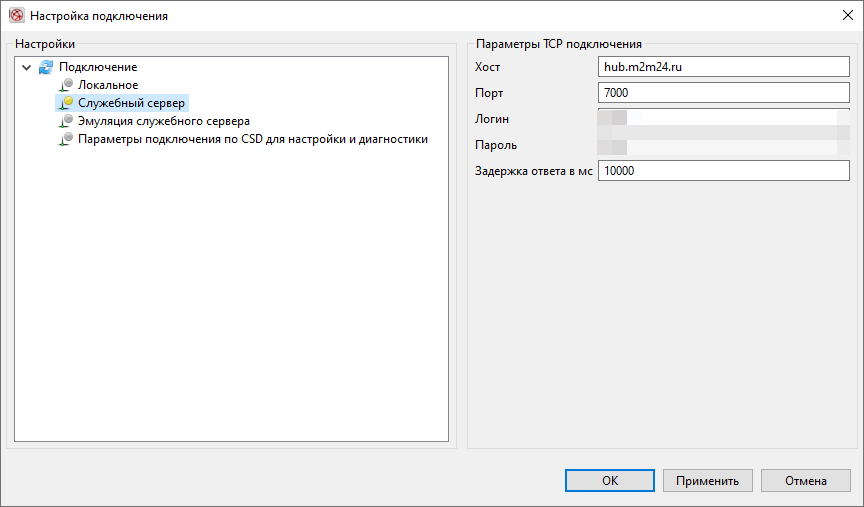
Task: Close the Настройка подключения dialog
Action: click(848, 15)
